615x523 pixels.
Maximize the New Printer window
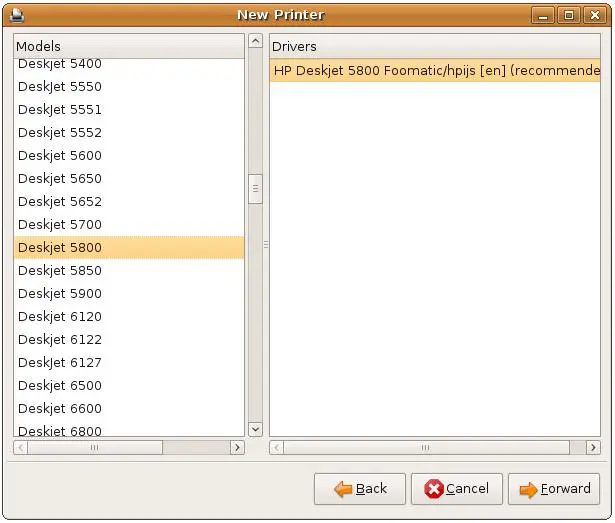[568, 15]
